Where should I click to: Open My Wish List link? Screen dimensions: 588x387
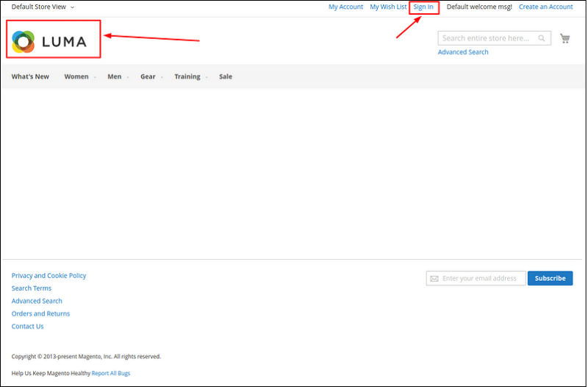pyautogui.click(x=388, y=7)
